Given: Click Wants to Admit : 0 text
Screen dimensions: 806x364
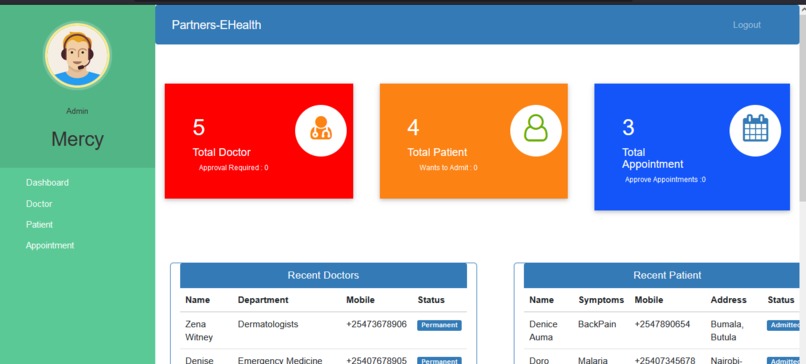Looking at the screenshot, I should pyautogui.click(x=448, y=168).
